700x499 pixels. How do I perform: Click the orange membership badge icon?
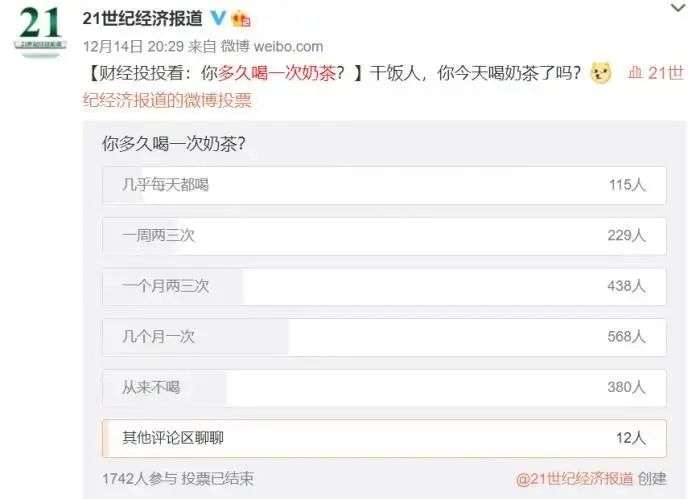pos(241,19)
